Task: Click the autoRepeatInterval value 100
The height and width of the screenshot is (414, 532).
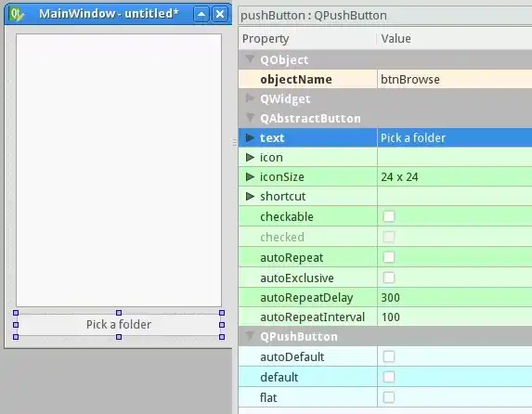Action: tap(455, 317)
